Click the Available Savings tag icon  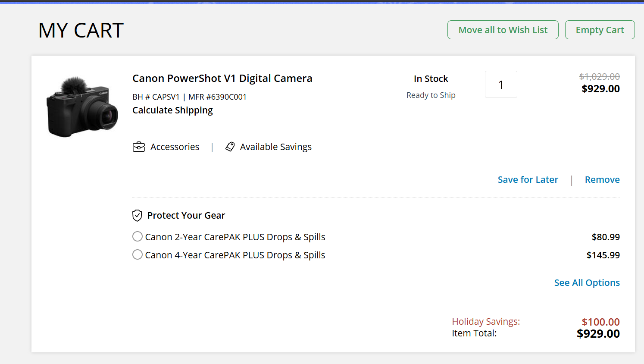click(x=230, y=147)
